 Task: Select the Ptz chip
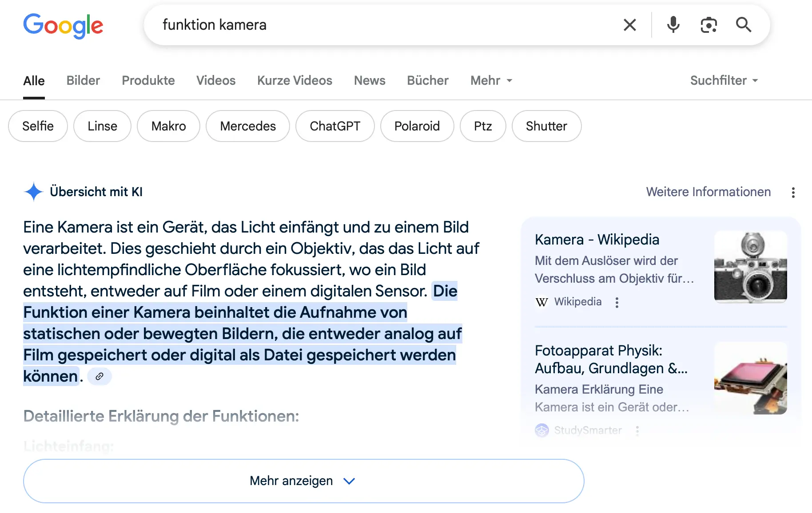pos(483,126)
